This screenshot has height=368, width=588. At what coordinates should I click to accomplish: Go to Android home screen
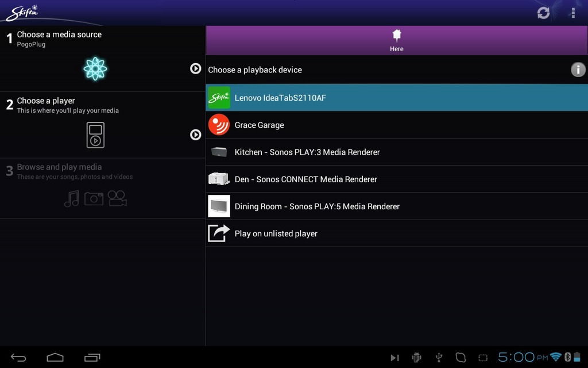(x=55, y=357)
